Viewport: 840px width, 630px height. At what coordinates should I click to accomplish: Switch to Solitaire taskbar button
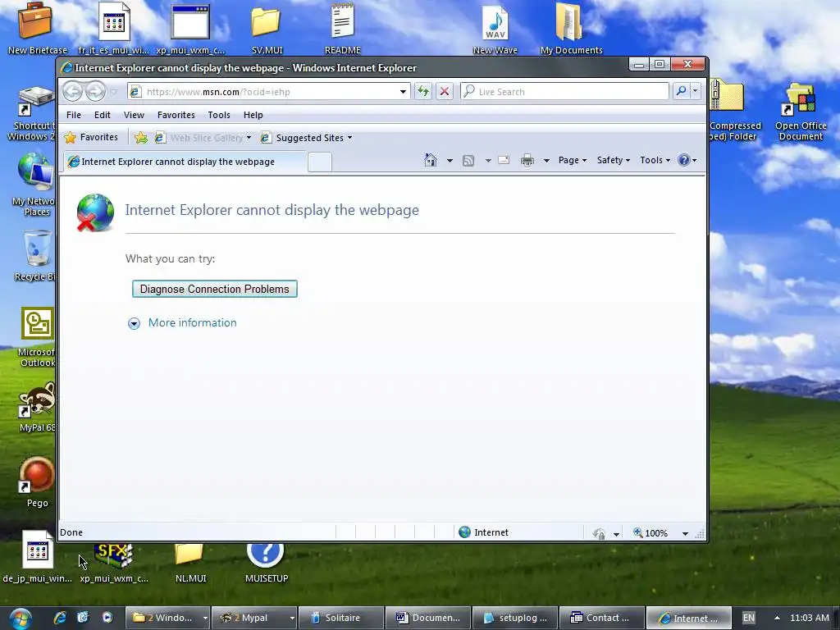(x=340, y=619)
